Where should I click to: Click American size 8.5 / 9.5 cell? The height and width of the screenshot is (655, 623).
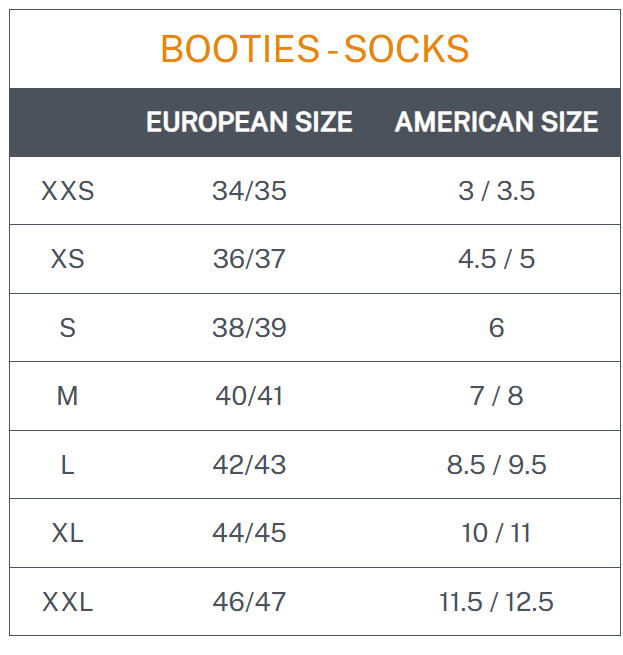(496, 465)
